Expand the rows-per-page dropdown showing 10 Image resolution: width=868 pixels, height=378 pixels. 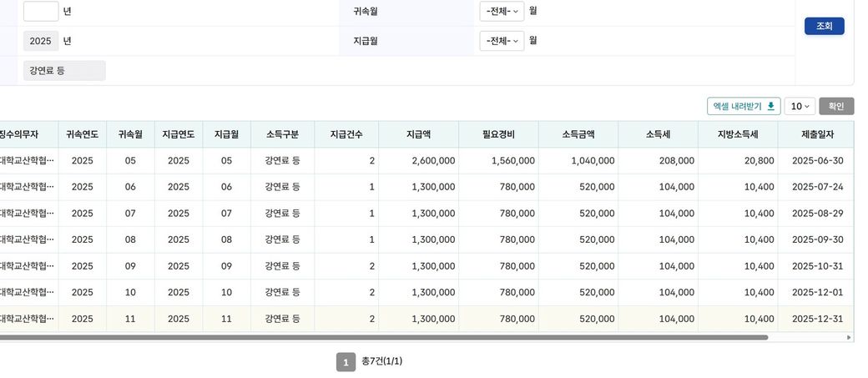[x=800, y=106]
